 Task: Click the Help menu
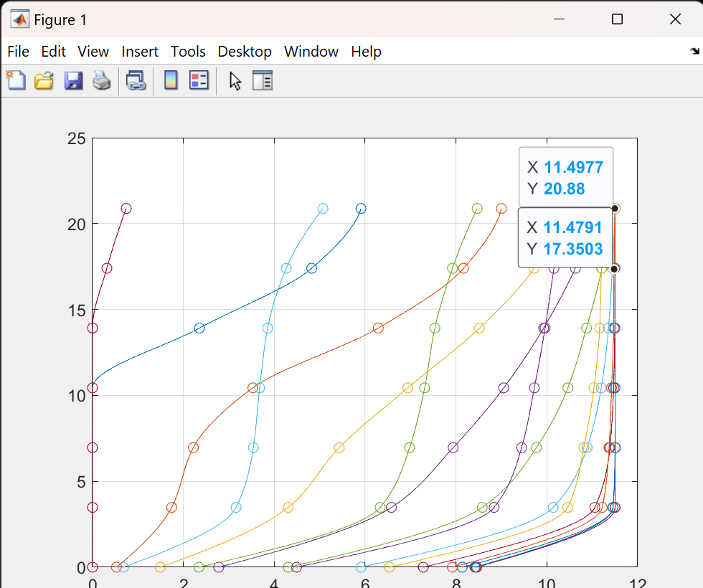(x=366, y=52)
